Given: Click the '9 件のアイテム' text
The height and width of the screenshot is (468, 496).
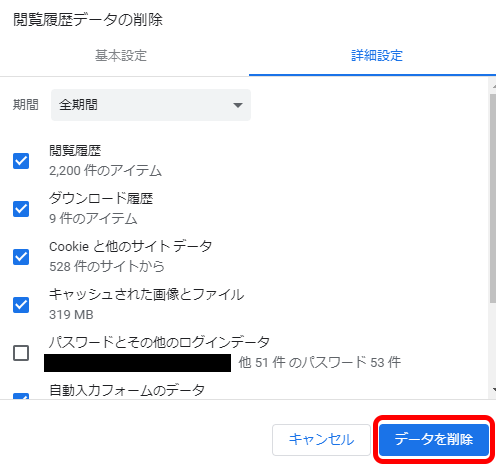Looking at the screenshot, I should pyautogui.click(x=93, y=219).
